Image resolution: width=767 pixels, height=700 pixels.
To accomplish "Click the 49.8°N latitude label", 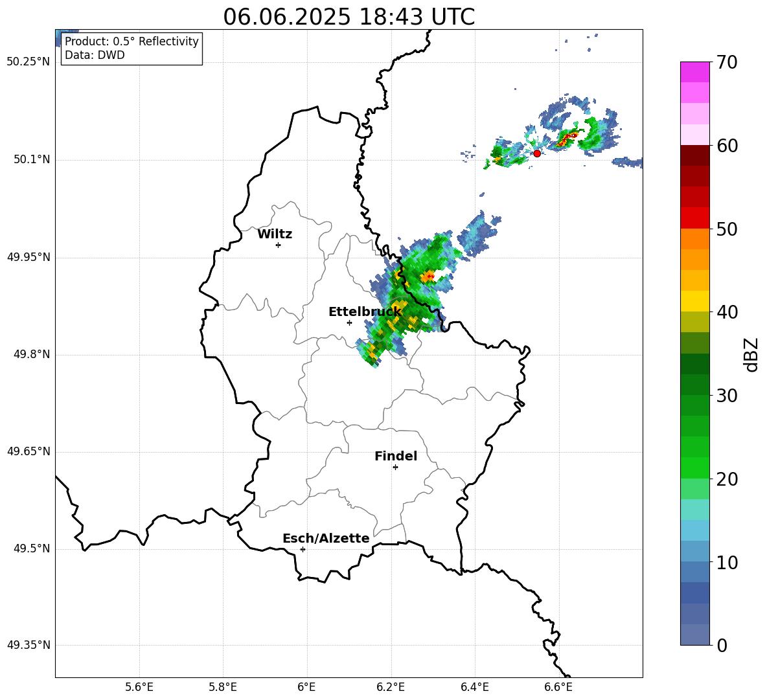I will (x=32, y=354).
